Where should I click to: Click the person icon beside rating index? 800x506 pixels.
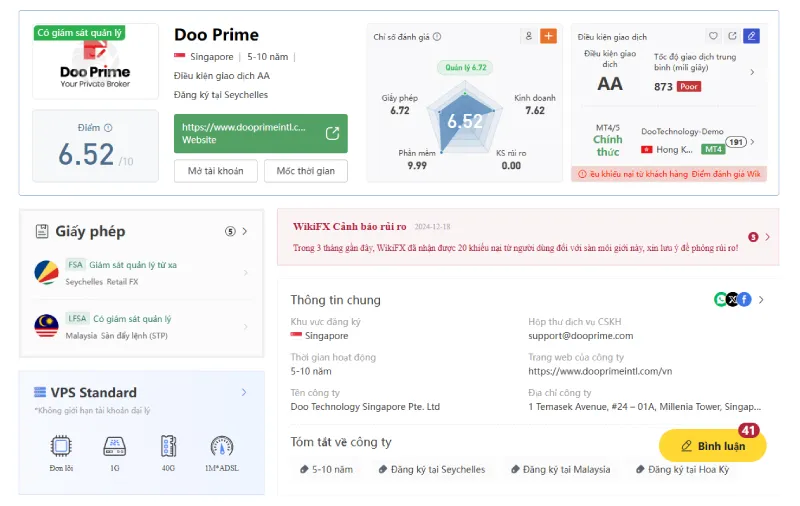[x=529, y=36]
